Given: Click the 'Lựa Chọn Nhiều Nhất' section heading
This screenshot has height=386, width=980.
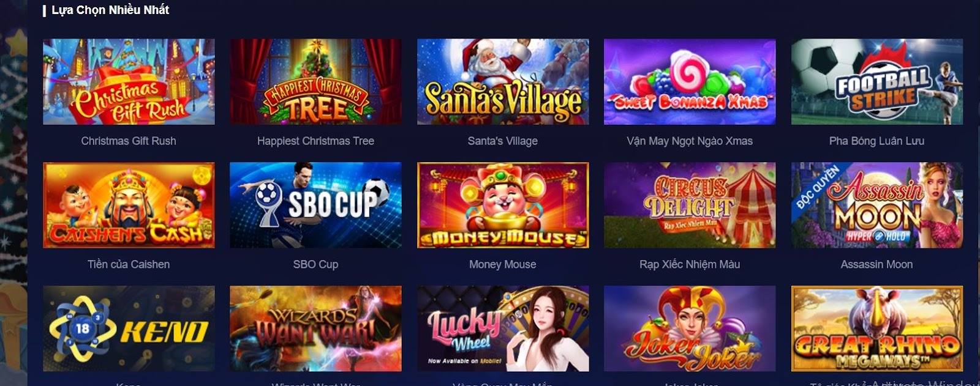Looking at the screenshot, I should point(110,10).
